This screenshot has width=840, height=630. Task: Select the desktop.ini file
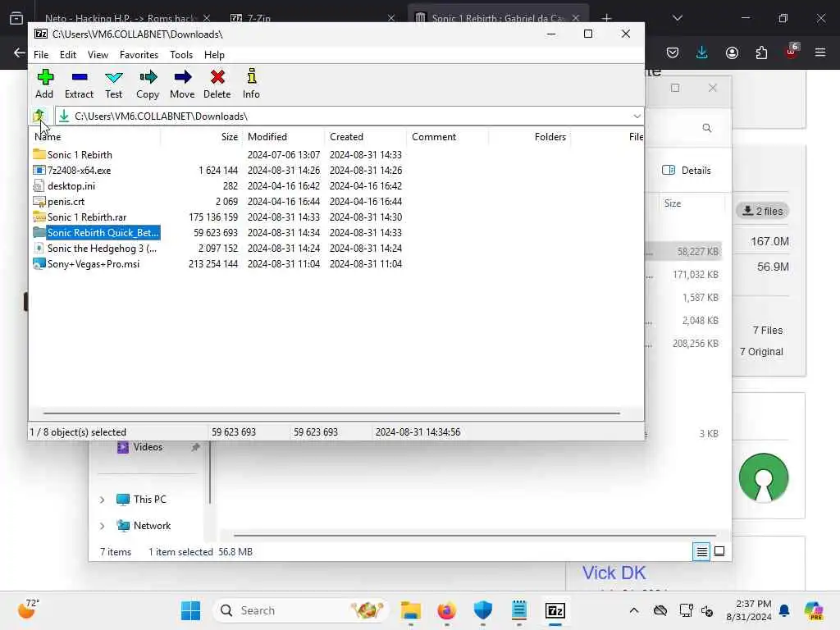[71, 186]
